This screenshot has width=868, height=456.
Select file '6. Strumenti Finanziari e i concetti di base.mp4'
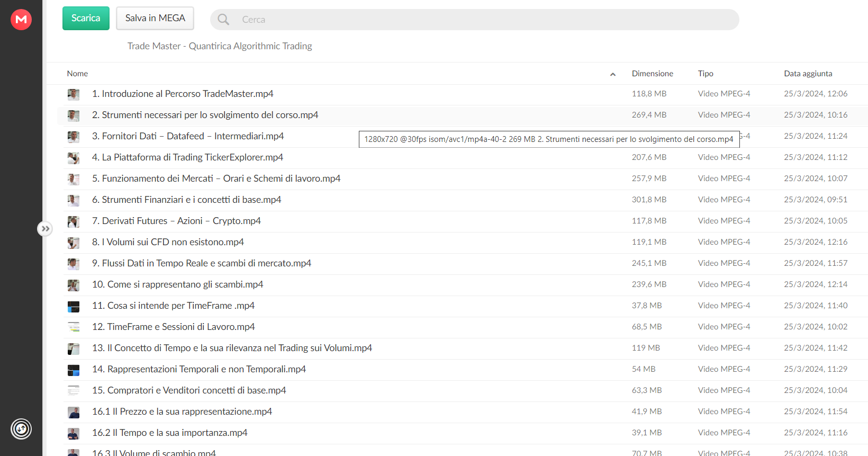[187, 200]
